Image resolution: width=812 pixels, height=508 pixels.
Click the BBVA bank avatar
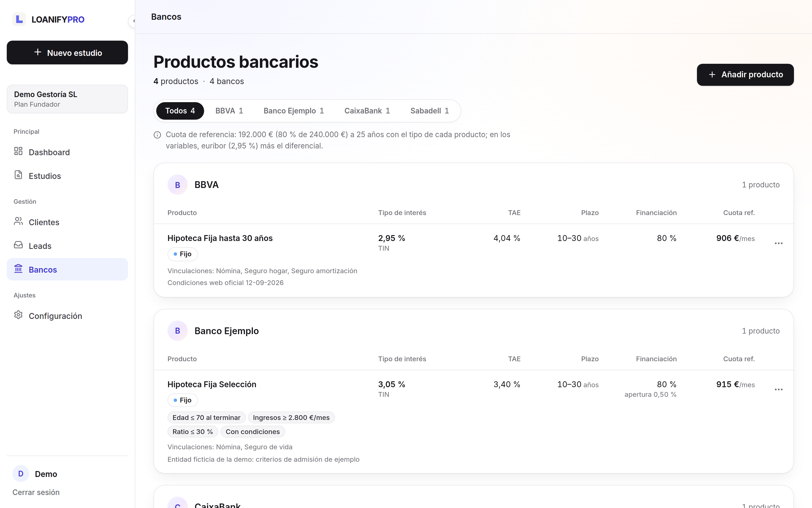tap(178, 185)
